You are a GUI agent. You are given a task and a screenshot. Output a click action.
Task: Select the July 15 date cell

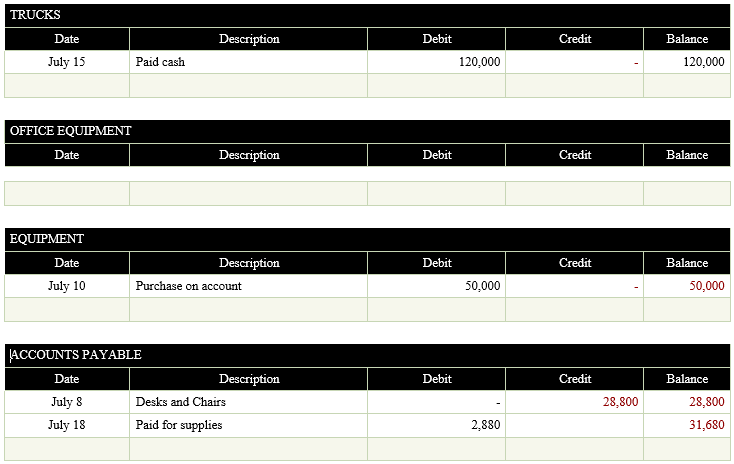click(x=66, y=62)
